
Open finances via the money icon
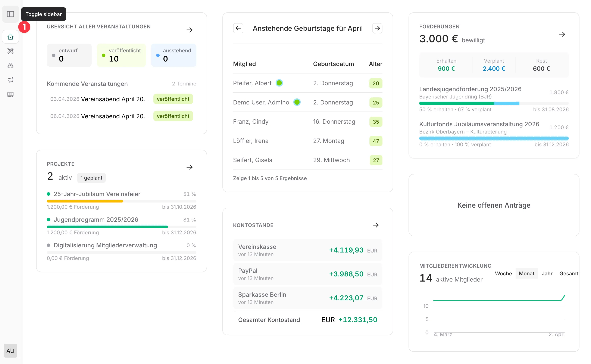click(10, 94)
